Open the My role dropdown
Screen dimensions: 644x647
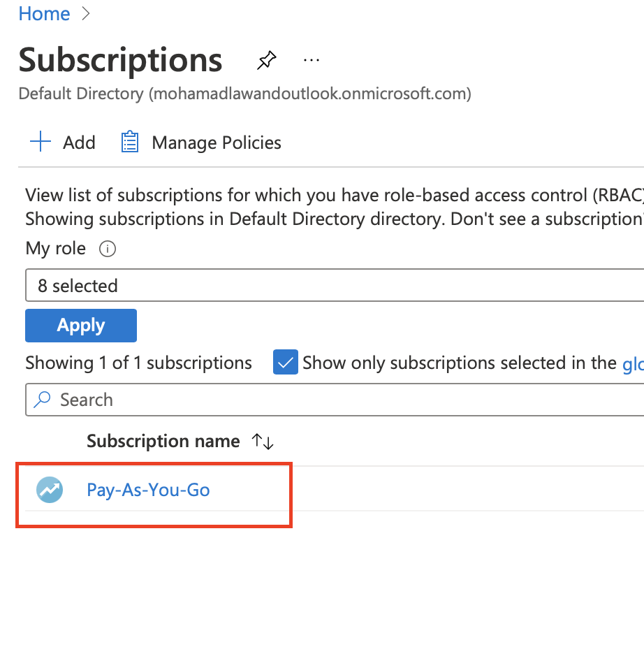pos(335,286)
